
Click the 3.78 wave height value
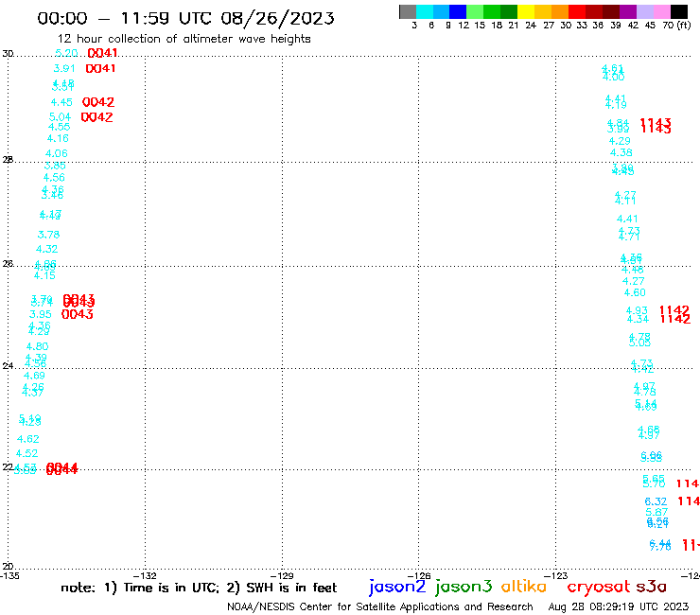tap(48, 235)
